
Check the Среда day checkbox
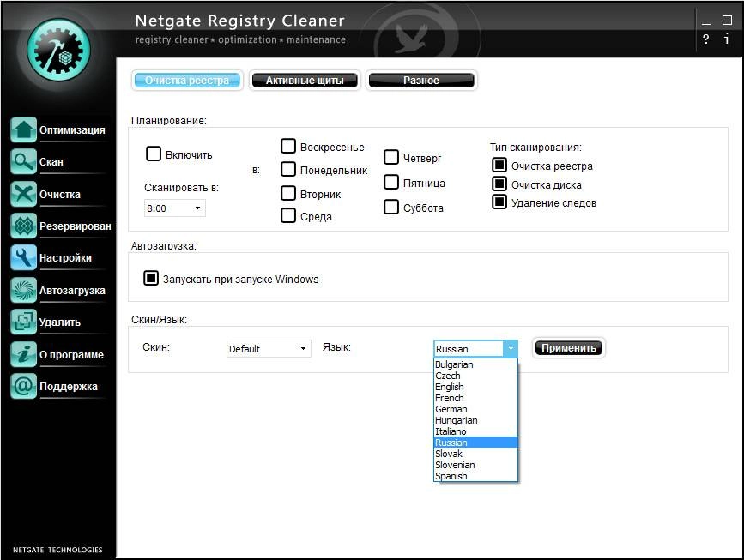pyautogui.click(x=288, y=215)
